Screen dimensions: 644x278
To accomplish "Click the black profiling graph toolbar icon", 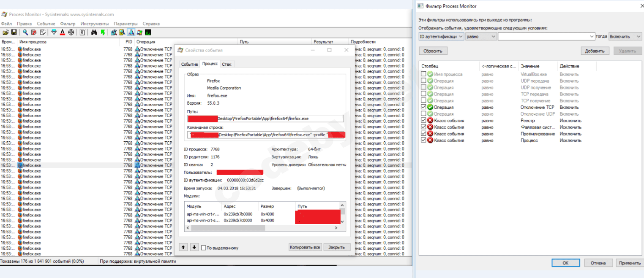I will click(x=148, y=32).
